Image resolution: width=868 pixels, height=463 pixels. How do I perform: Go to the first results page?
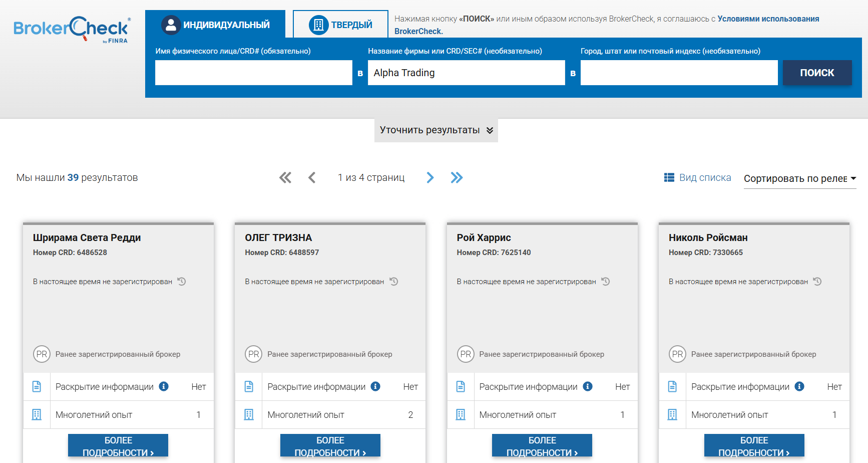(285, 177)
